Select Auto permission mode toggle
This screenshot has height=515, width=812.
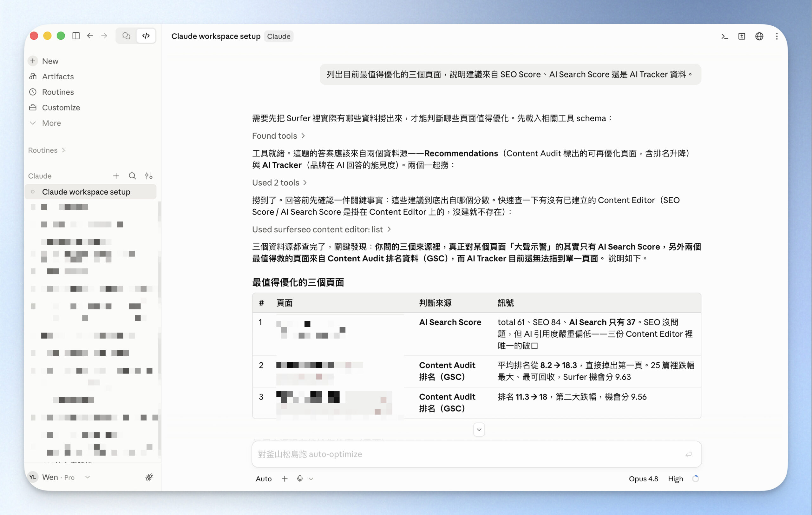[263, 479]
